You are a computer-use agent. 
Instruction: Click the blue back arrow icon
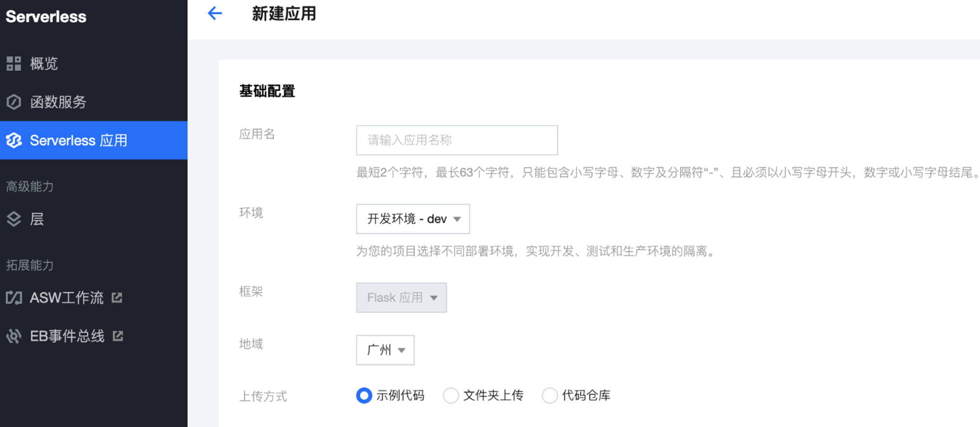coord(215,13)
